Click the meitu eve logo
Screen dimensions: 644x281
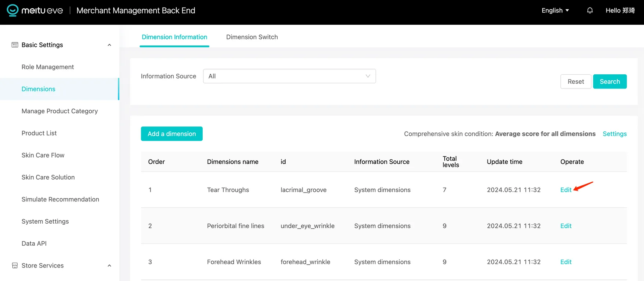(x=35, y=11)
